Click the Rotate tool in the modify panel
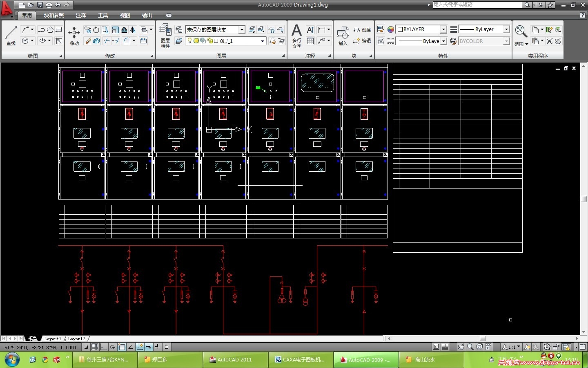588x368 pixels. [96, 30]
